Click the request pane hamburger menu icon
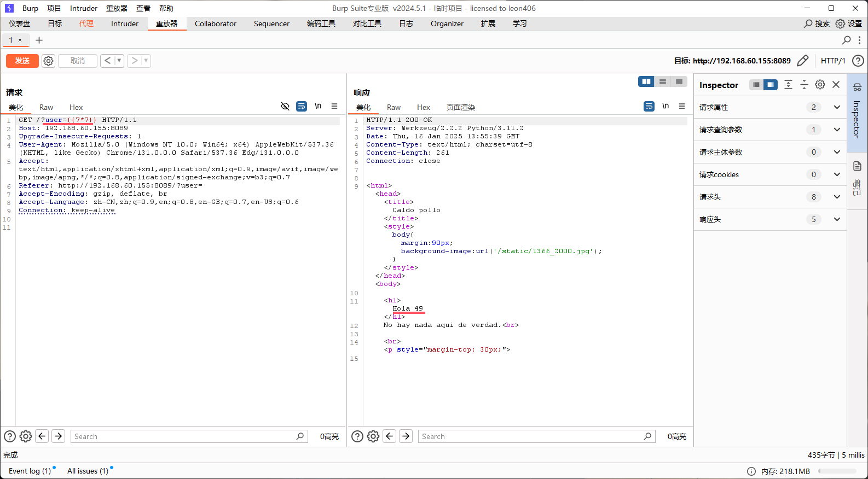The height and width of the screenshot is (479, 868). (334, 106)
